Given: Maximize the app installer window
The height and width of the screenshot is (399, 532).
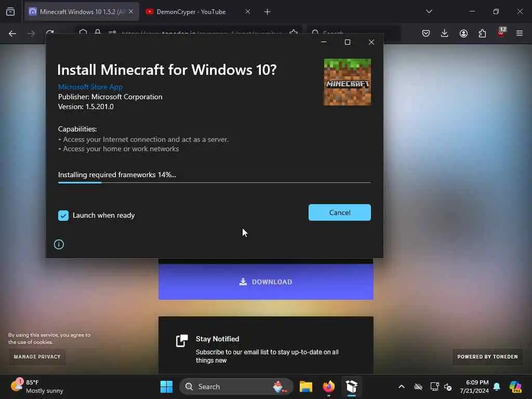Looking at the screenshot, I should pyautogui.click(x=348, y=42).
